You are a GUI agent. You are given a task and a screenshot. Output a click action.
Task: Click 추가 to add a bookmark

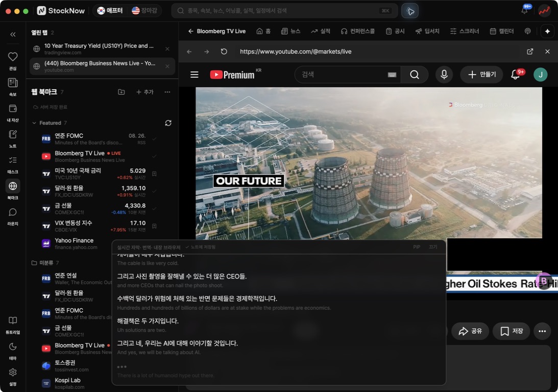point(145,92)
